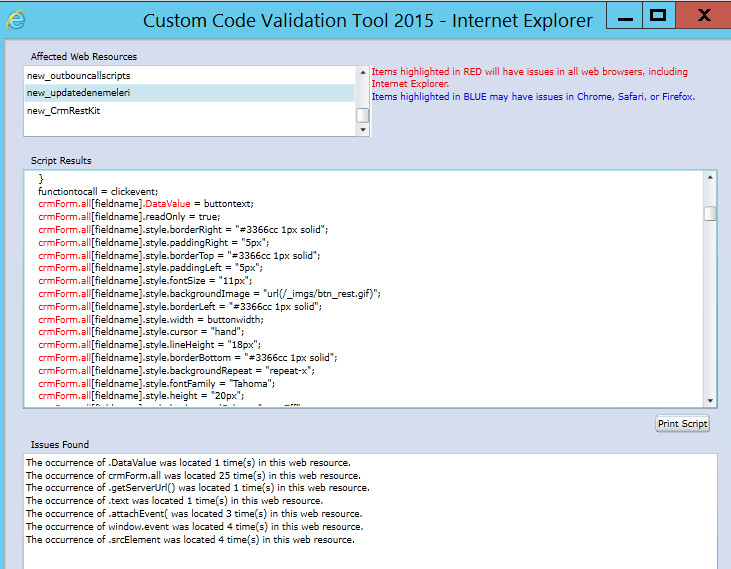Viewport: 731px width, 569px height.
Task: Maximize the Internet Explorer window
Action: (x=657, y=15)
